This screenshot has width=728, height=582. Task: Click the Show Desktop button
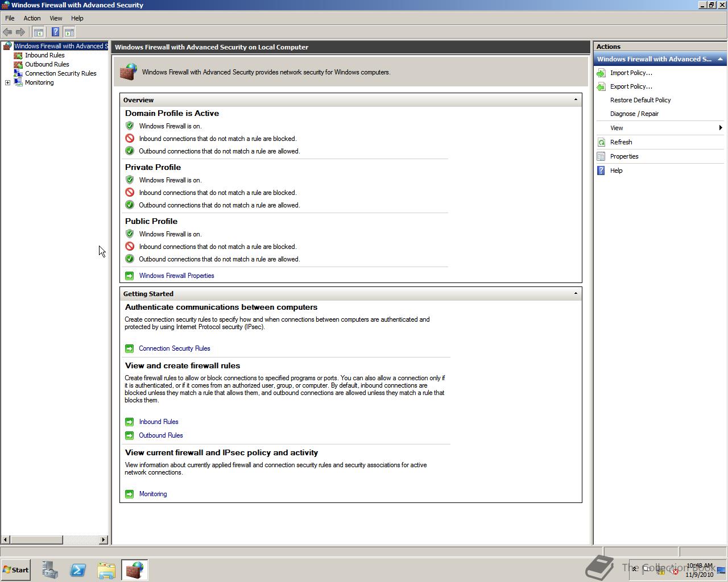721,570
